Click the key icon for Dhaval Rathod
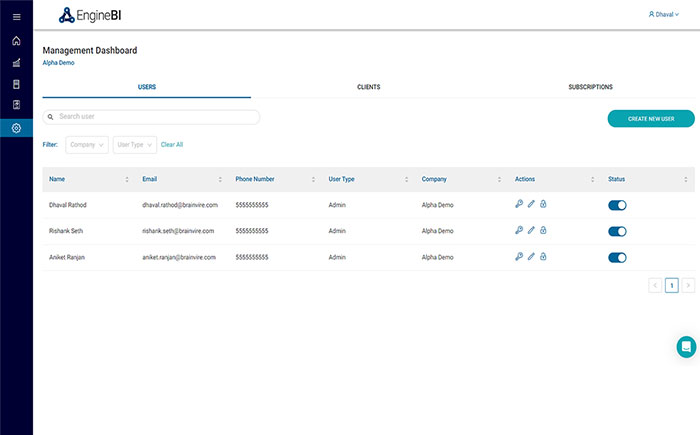The image size is (700, 435). (x=519, y=204)
